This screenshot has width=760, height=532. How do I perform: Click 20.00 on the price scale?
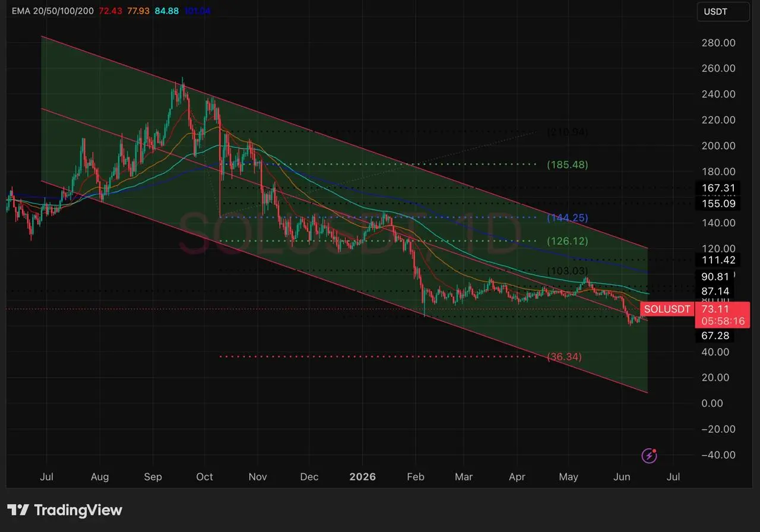click(715, 378)
